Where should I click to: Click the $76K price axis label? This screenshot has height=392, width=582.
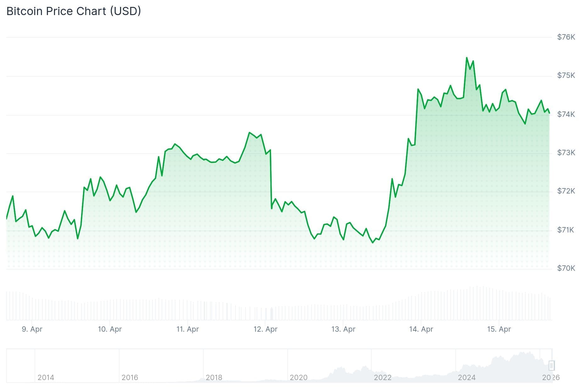point(566,37)
